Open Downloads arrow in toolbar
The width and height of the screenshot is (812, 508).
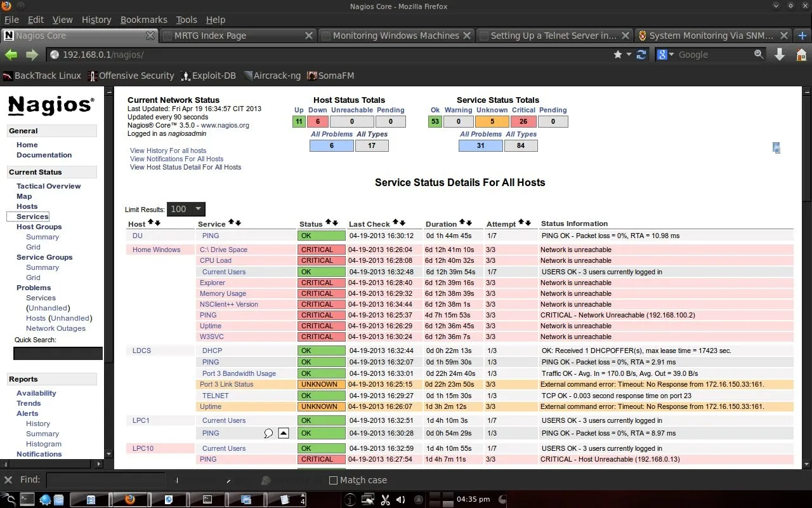780,55
